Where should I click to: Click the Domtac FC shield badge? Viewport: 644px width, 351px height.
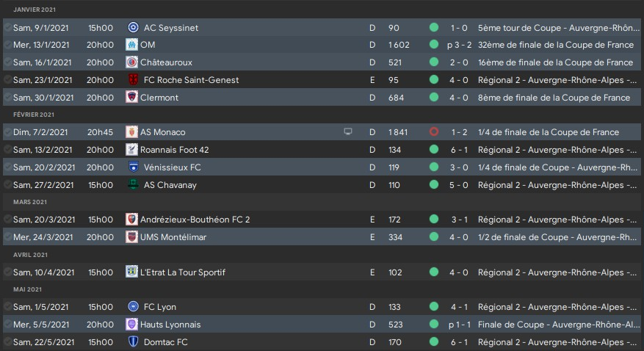point(133,342)
